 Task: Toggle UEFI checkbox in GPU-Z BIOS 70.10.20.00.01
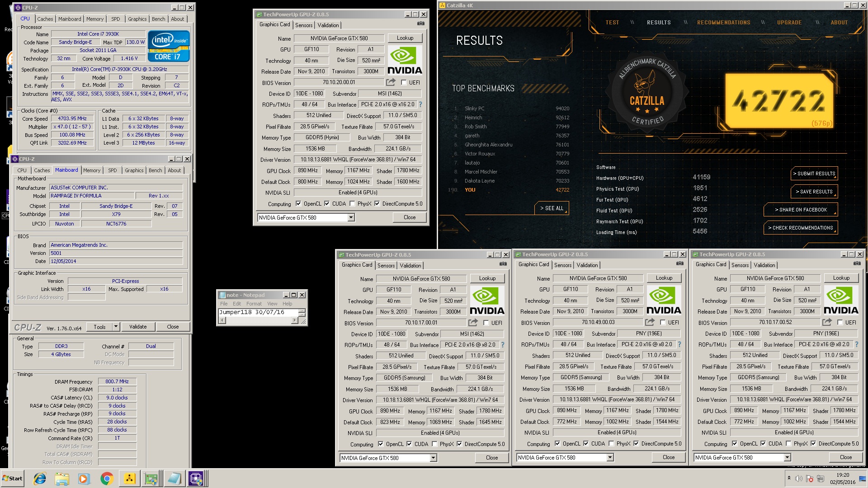click(x=404, y=83)
